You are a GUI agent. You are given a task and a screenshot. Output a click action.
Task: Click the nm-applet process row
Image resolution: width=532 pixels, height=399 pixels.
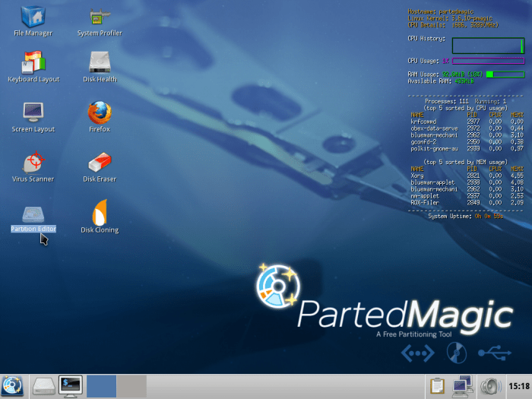467,196
